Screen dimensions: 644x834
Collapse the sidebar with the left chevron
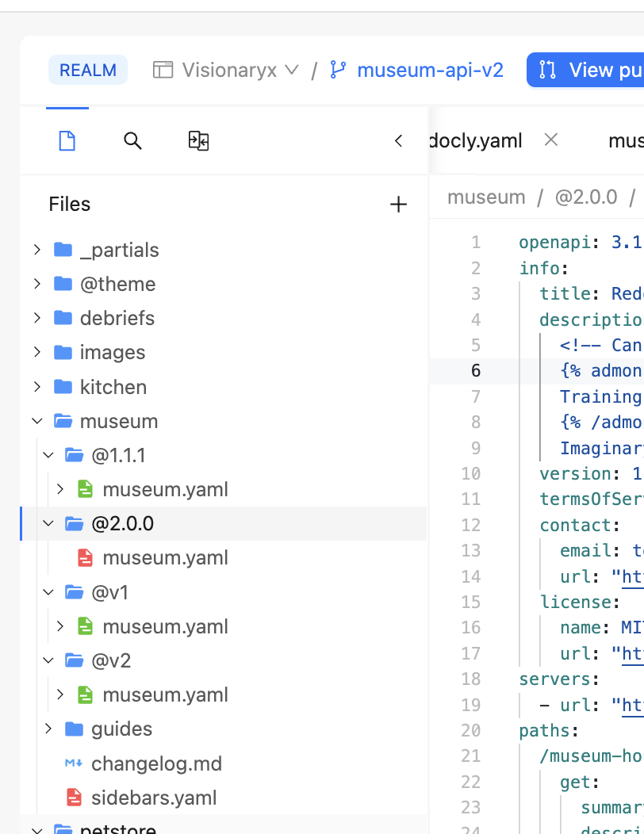coord(398,142)
